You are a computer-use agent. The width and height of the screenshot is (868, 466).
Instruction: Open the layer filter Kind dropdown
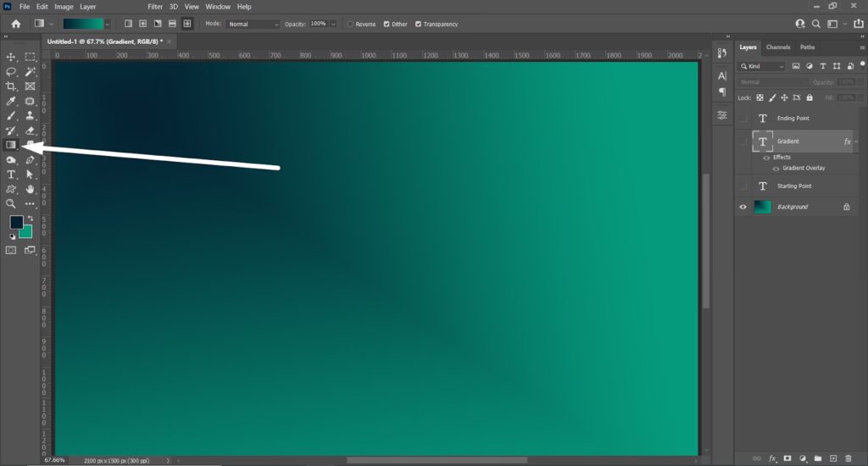point(762,66)
